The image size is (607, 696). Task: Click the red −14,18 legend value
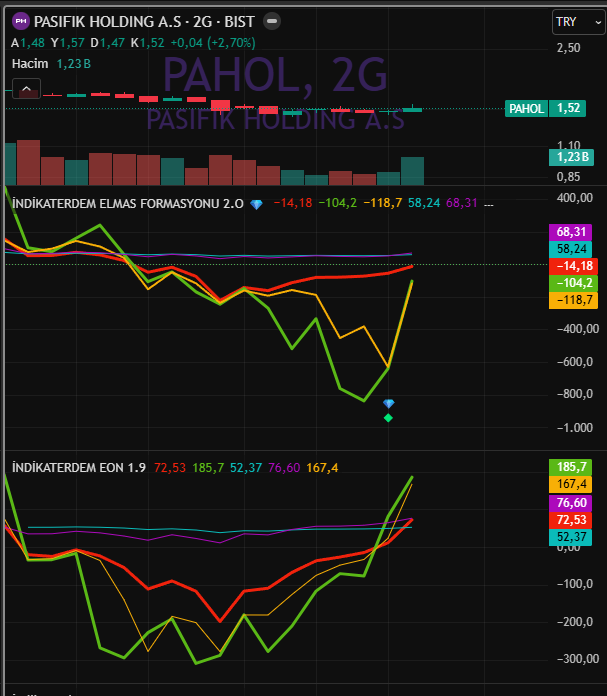click(293, 203)
